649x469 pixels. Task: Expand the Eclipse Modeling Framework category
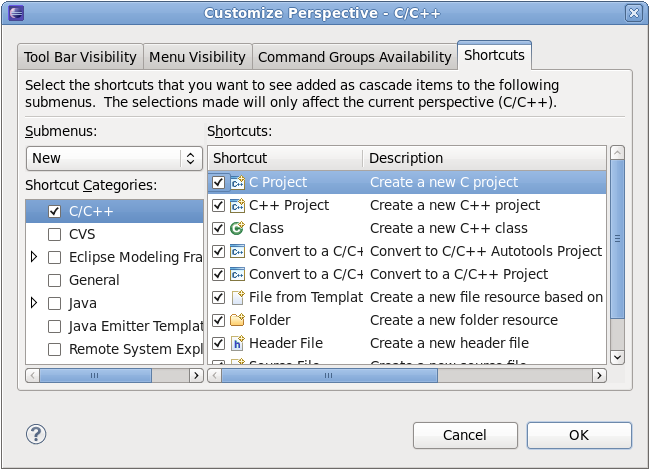[35, 257]
